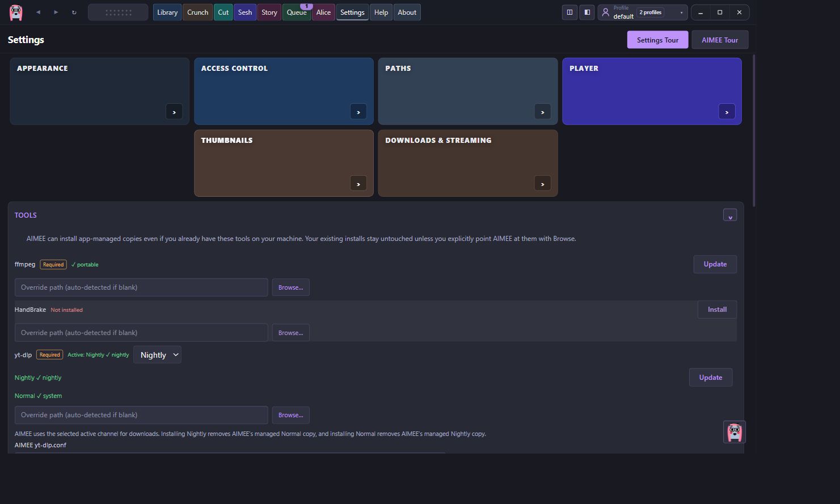The width and height of the screenshot is (840, 504).
Task: Focus the HandBrake override path field
Action: click(x=141, y=333)
